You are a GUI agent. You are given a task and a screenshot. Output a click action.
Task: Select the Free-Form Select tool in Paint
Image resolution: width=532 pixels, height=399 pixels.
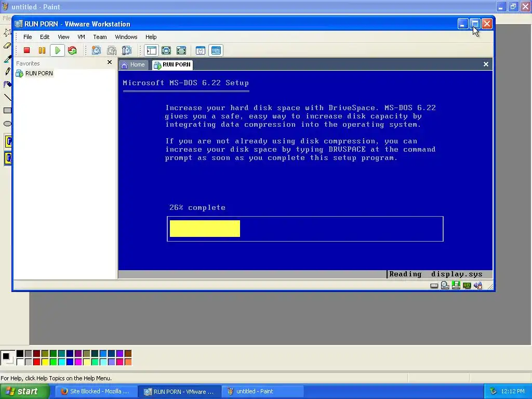pyautogui.click(x=7, y=33)
